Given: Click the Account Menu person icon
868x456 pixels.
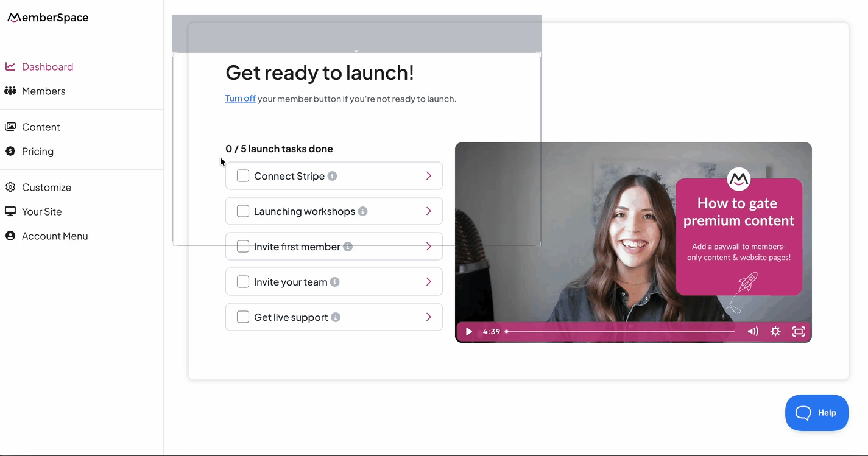Looking at the screenshot, I should (10, 236).
